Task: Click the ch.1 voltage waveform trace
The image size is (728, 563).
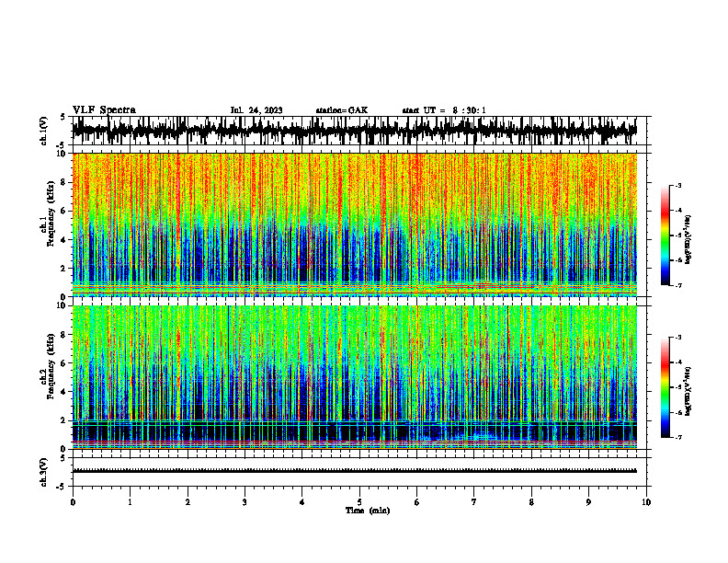Action: coord(354,130)
